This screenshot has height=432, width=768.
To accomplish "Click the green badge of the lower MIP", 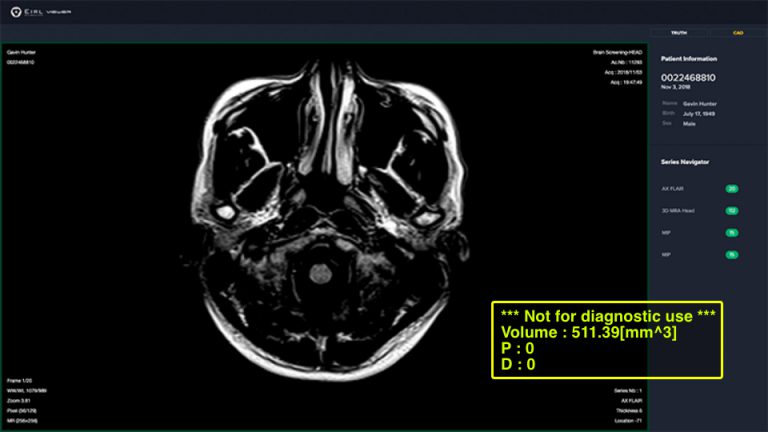I will point(732,255).
